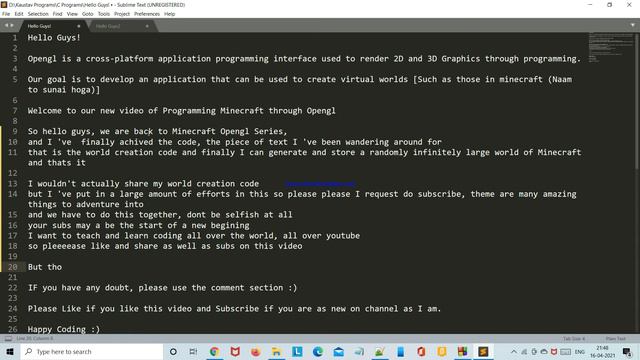
Task: Expand the hidden system tray icons chevron
Action: point(514,351)
